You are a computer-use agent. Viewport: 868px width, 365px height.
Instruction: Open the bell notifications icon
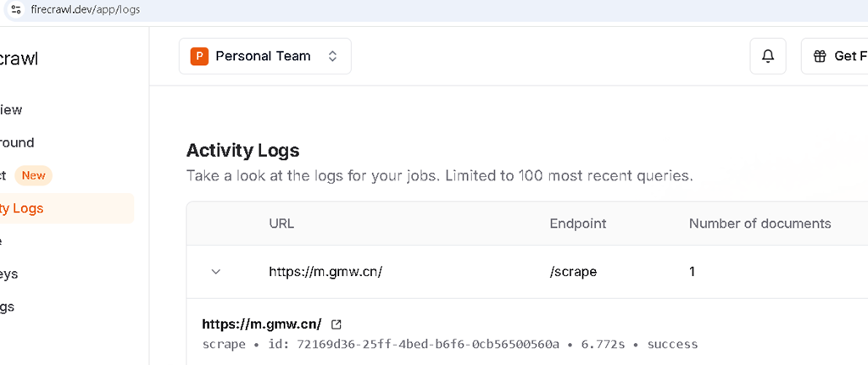(x=768, y=56)
